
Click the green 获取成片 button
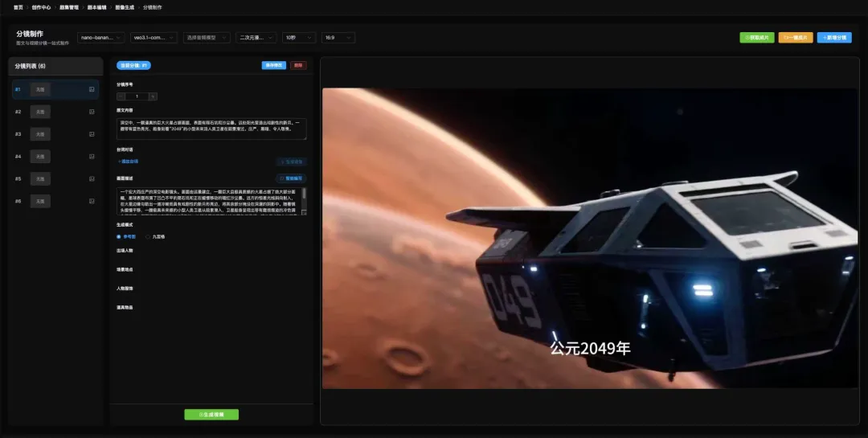click(x=757, y=38)
